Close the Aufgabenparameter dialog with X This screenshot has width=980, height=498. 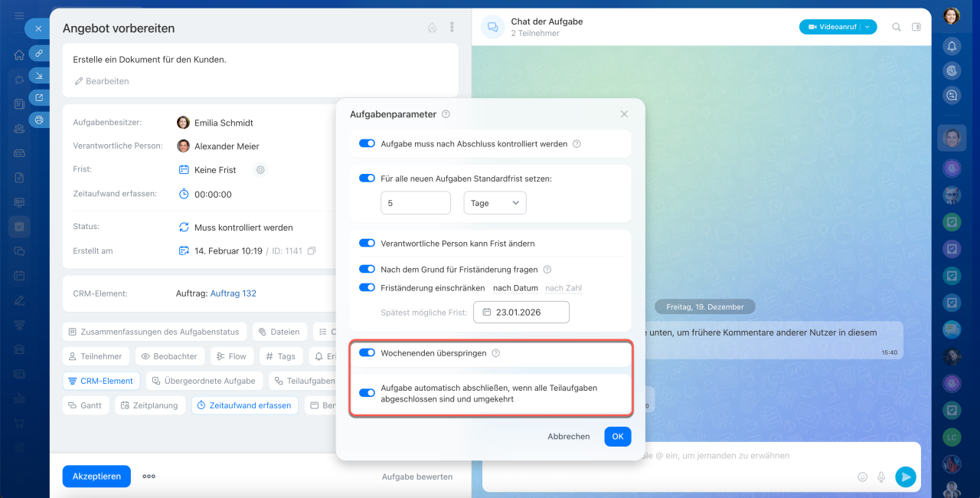(624, 114)
